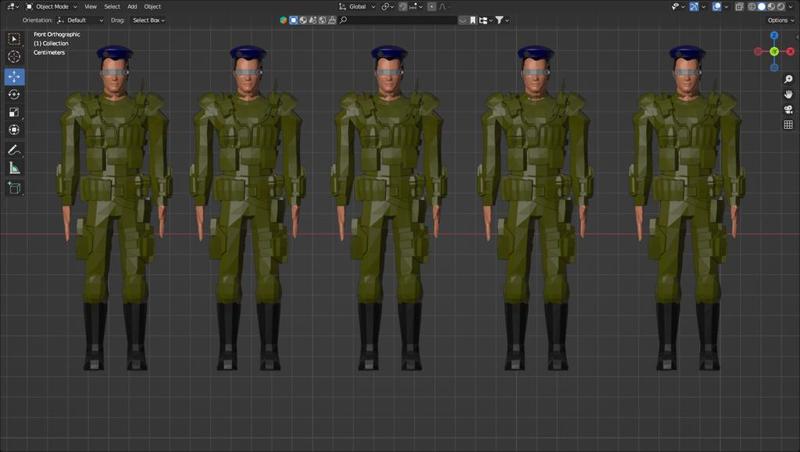The height and width of the screenshot is (452, 800).
Task: Open the object type visibility dropdown
Action: (678, 7)
